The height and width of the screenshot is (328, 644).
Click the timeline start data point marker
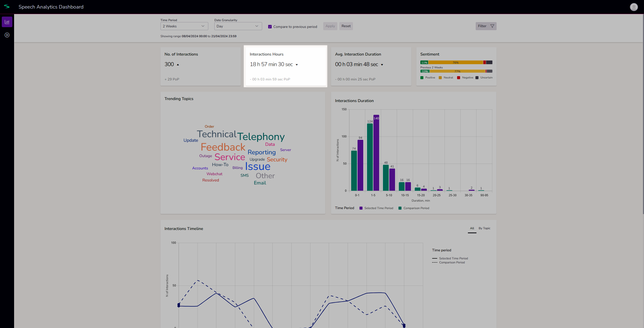[179, 305]
